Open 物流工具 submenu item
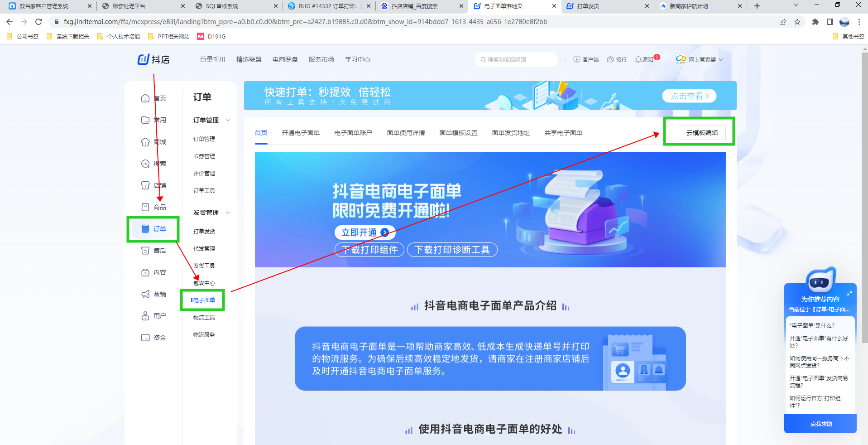 pyautogui.click(x=204, y=318)
